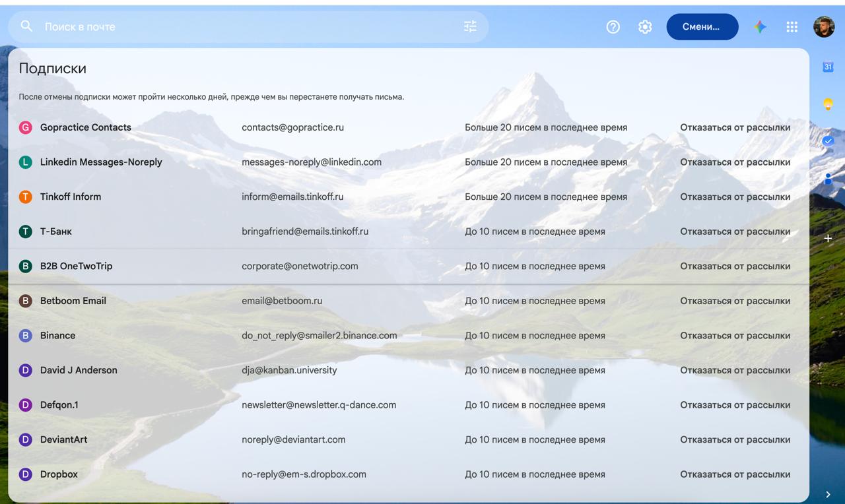Select the 'Betboom Email' sender name

coord(73,301)
